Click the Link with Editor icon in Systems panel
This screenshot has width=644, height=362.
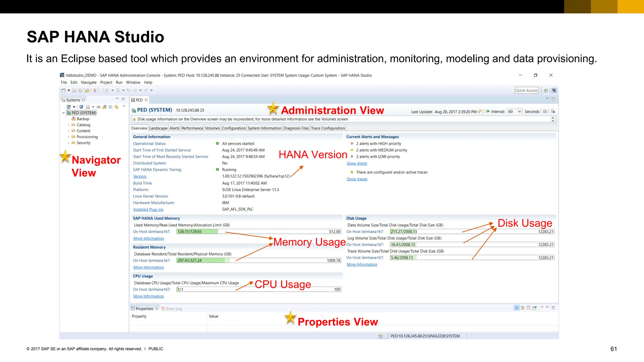click(x=116, y=107)
